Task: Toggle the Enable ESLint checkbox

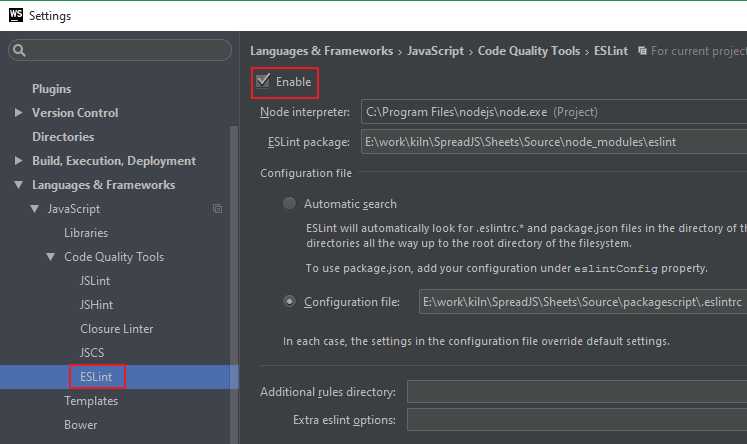Action: (x=263, y=81)
